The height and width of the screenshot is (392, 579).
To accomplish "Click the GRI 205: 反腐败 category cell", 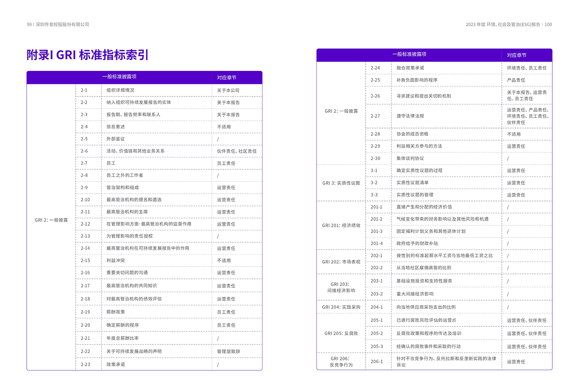I will coord(341,333).
